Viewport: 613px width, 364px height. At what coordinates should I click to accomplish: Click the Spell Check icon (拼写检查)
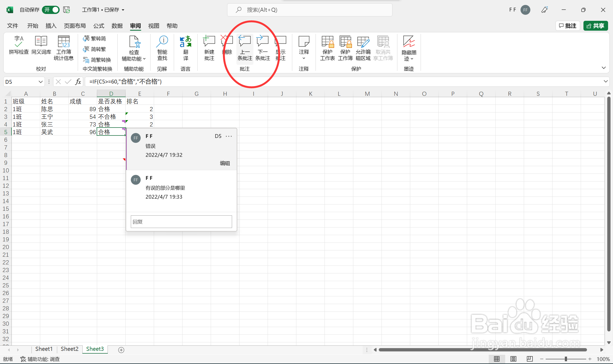click(x=19, y=45)
